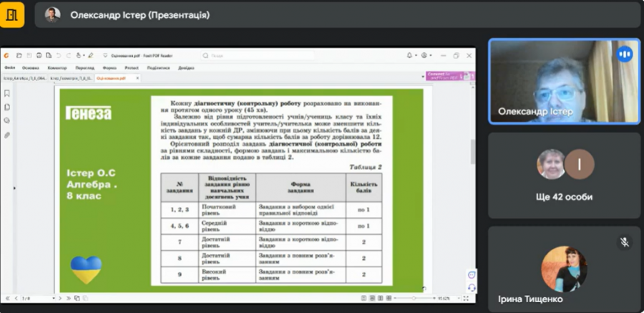Open the Основна ribbon tab

pos(31,68)
